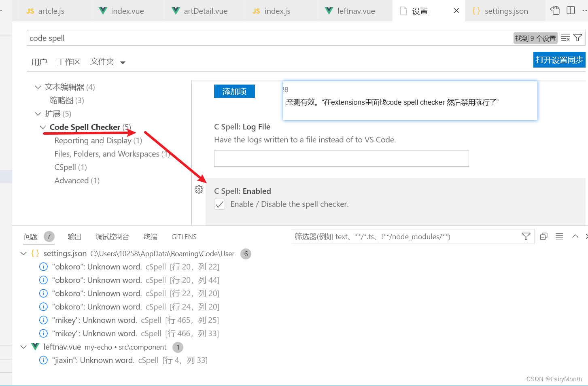Toggle the Enable / Disable the spell checker checkbox
This screenshot has height=386, width=588.
tap(219, 204)
